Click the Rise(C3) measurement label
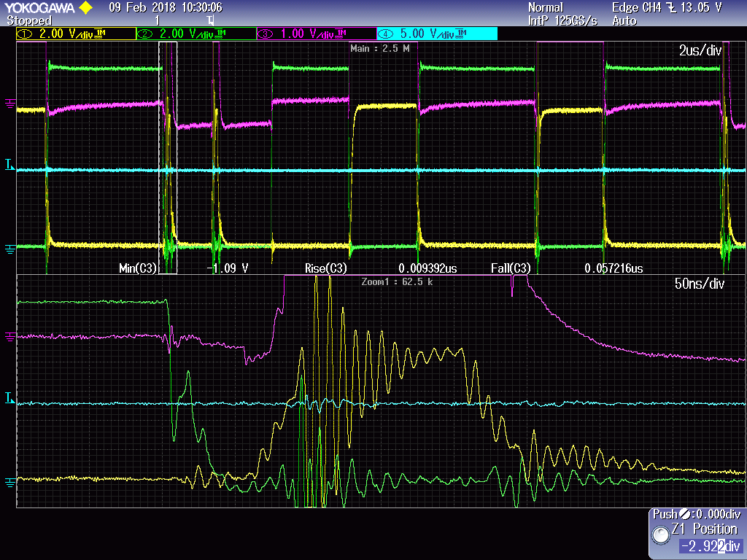 (x=326, y=268)
